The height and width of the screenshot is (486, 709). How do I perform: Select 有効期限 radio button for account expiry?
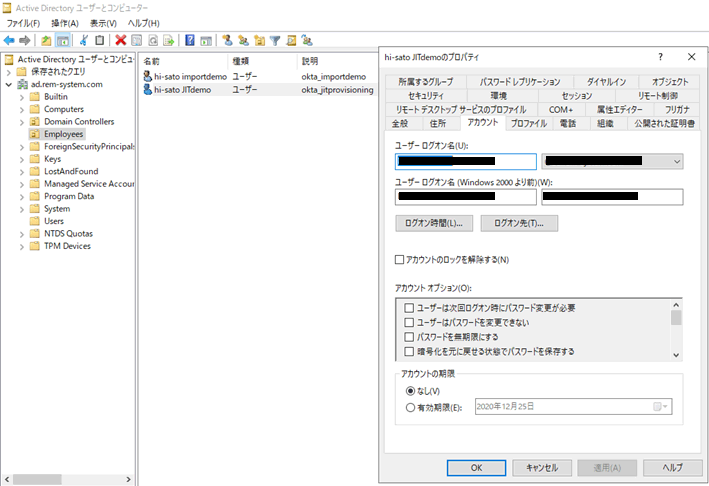pos(411,406)
